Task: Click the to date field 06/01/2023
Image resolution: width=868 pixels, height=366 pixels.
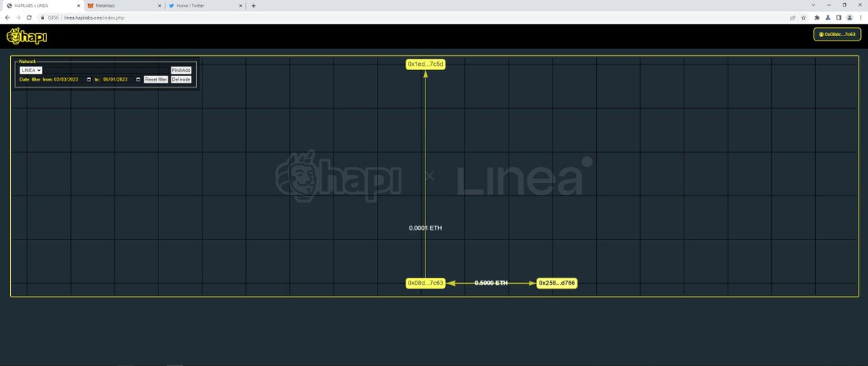Action: [x=122, y=80]
